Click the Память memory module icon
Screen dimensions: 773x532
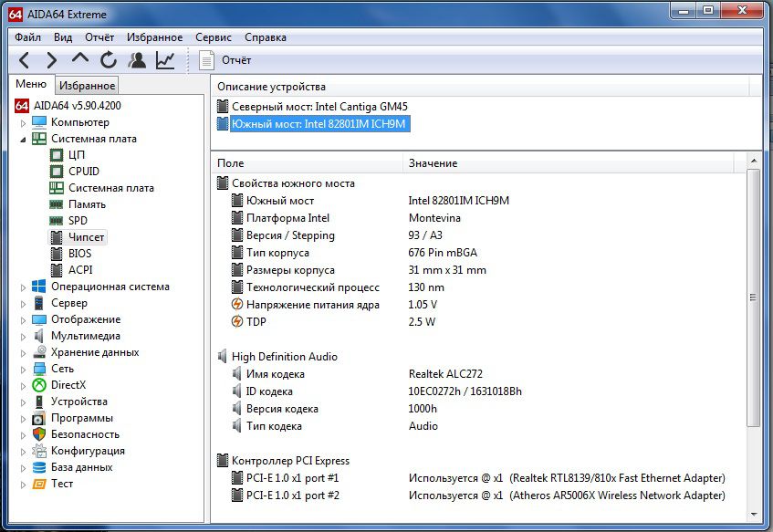coord(57,204)
